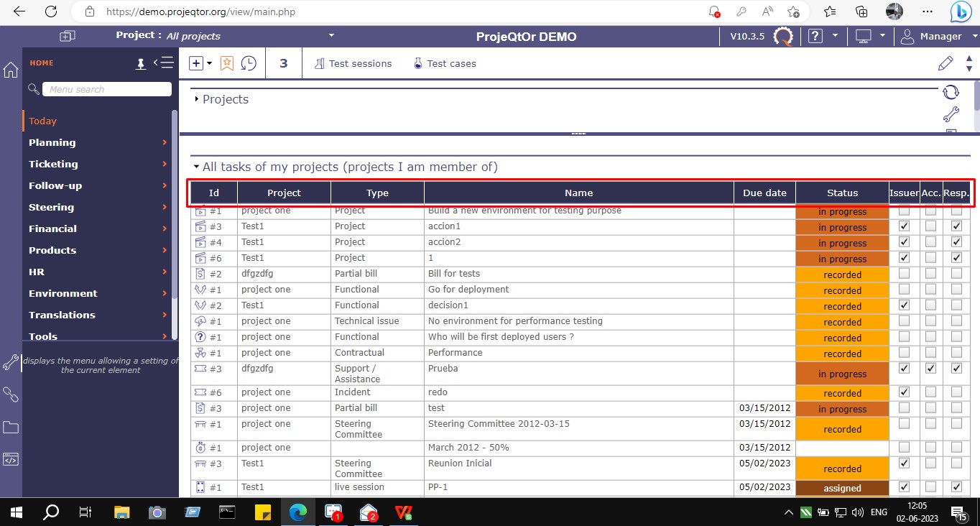Click the Home icon in left sidebar
Image resolution: width=980 pixels, height=526 pixels.
tap(11, 70)
